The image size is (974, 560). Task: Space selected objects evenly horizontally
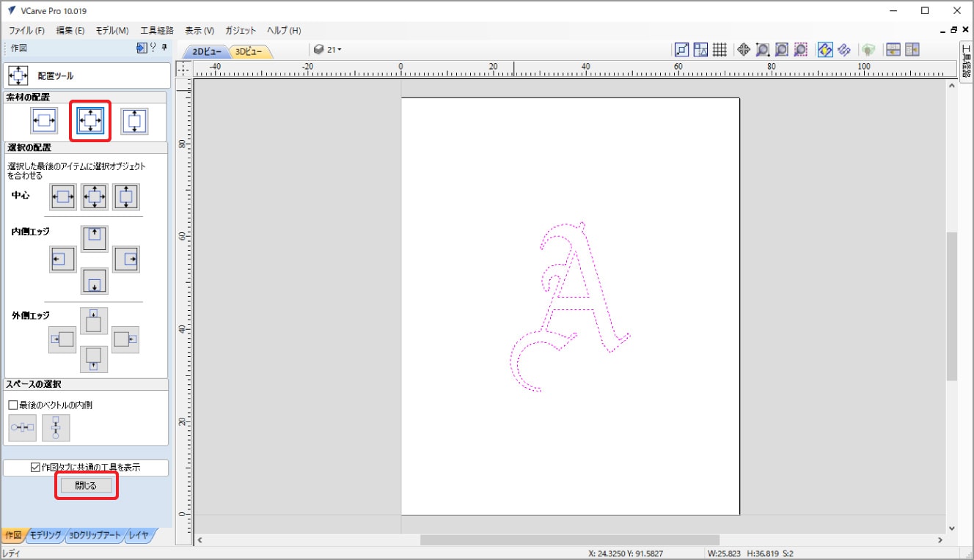click(22, 428)
